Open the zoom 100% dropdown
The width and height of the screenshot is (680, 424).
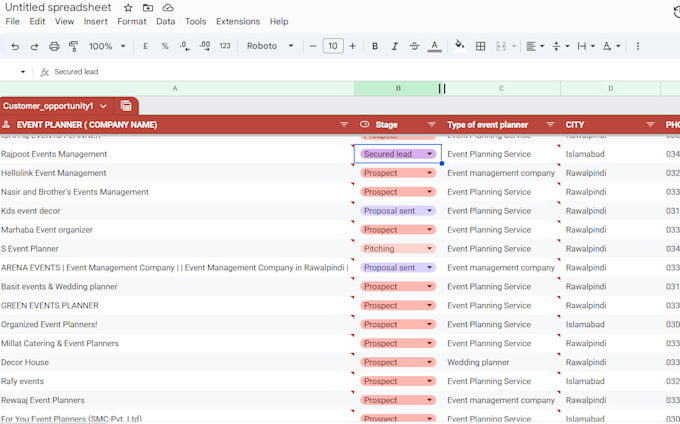point(107,46)
